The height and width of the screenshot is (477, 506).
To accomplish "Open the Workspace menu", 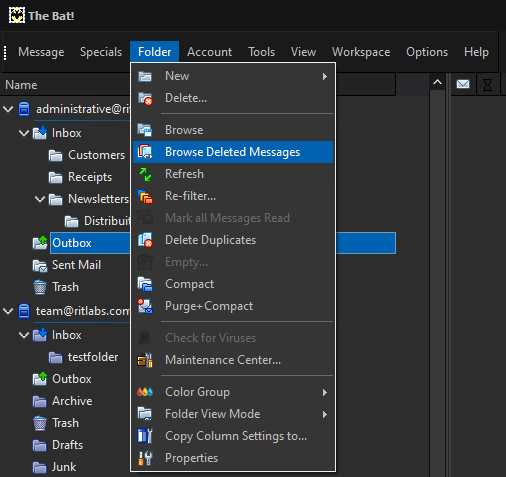I will tap(361, 52).
